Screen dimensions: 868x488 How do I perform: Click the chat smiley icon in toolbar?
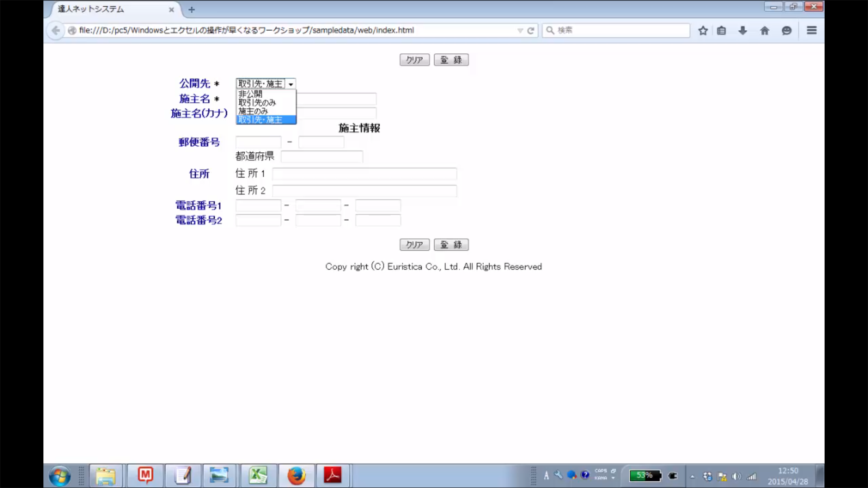pos(787,31)
